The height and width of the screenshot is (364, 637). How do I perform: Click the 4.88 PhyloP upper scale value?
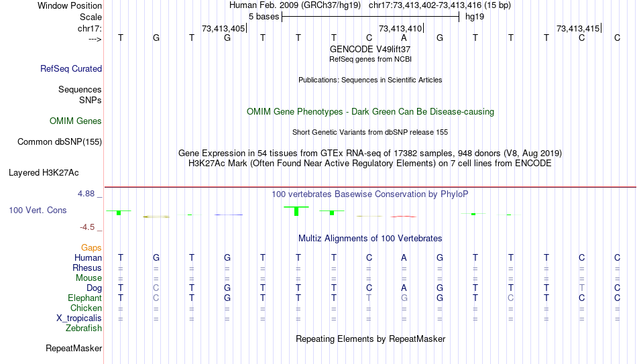(86, 194)
